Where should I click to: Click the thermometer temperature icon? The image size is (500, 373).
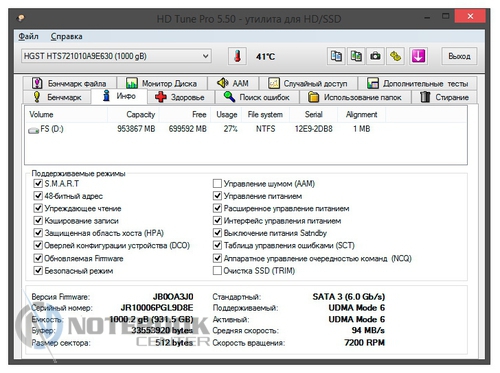click(237, 56)
